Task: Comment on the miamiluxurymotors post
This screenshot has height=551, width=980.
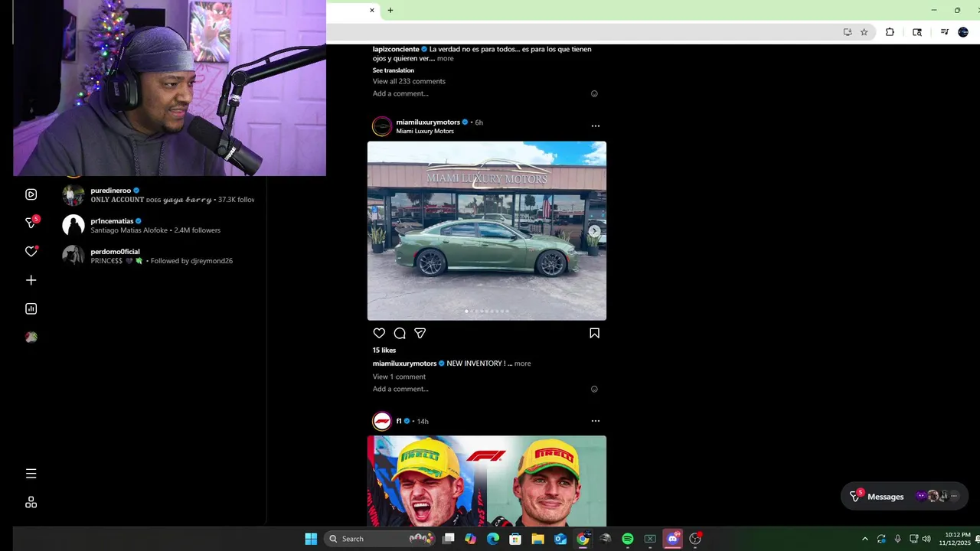Action: click(400, 333)
